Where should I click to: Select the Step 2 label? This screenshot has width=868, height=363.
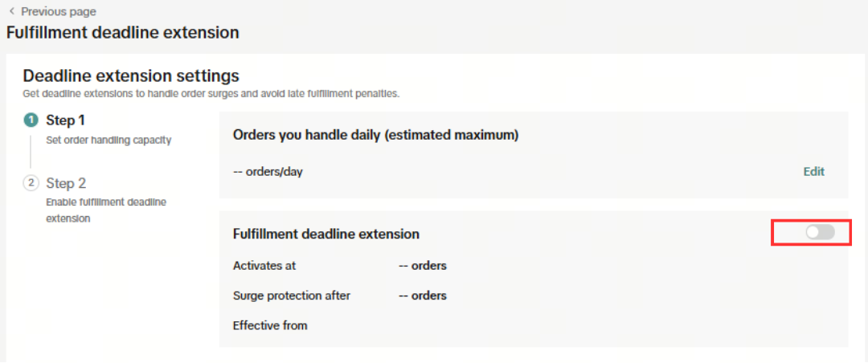tap(66, 183)
